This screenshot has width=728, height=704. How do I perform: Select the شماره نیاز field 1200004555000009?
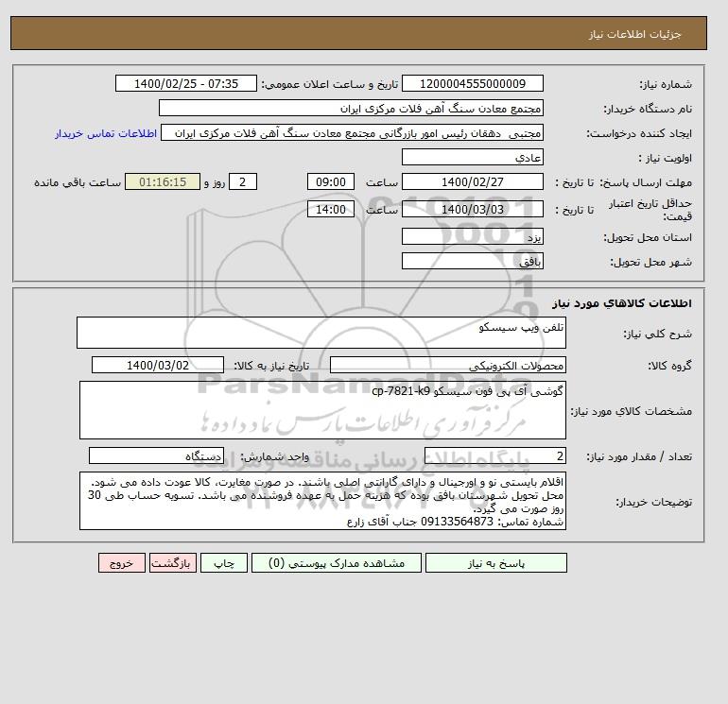click(472, 84)
